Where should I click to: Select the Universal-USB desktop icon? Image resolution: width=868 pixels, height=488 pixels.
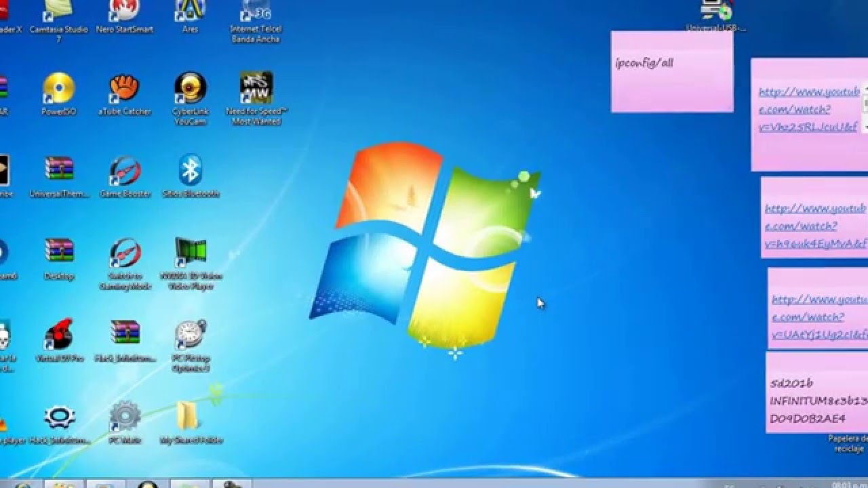[716, 17]
